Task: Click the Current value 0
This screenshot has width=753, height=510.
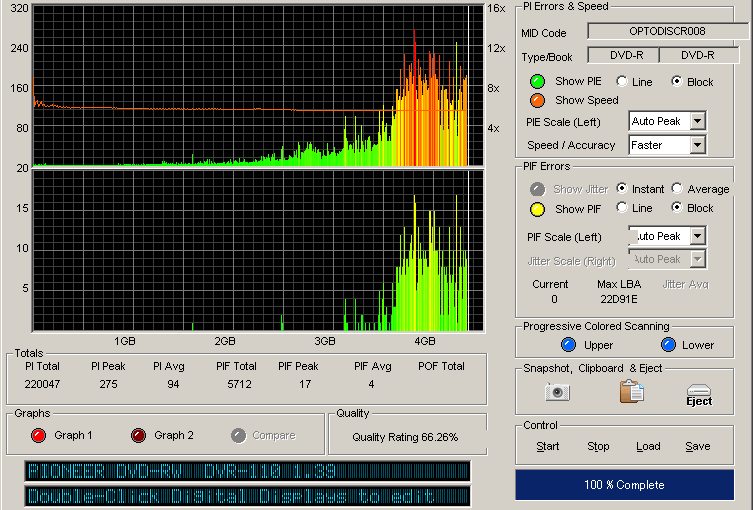Action: [x=554, y=299]
